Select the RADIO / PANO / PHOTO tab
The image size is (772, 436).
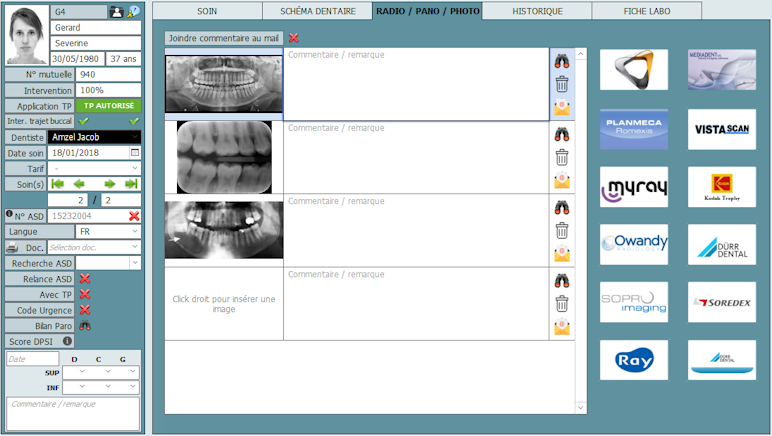coord(427,11)
